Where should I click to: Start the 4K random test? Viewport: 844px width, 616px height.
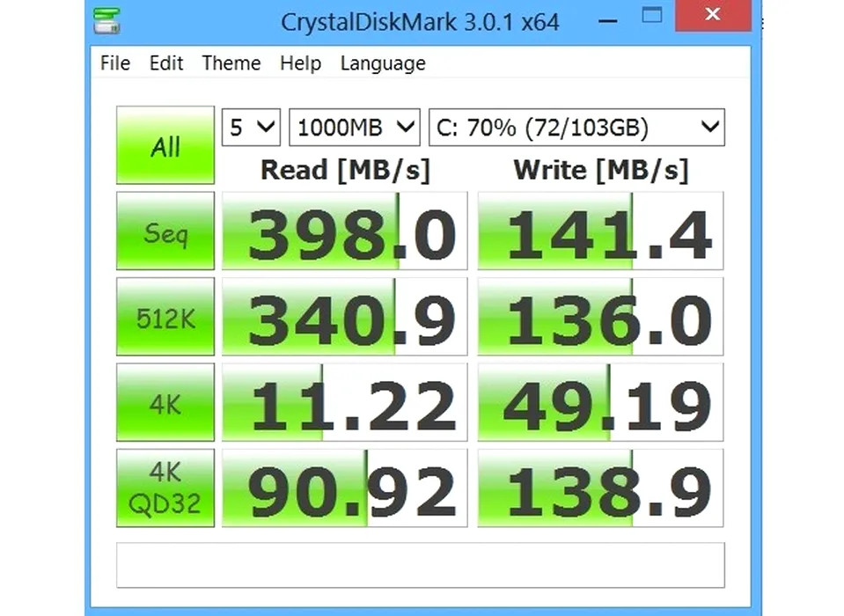click(165, 402)
